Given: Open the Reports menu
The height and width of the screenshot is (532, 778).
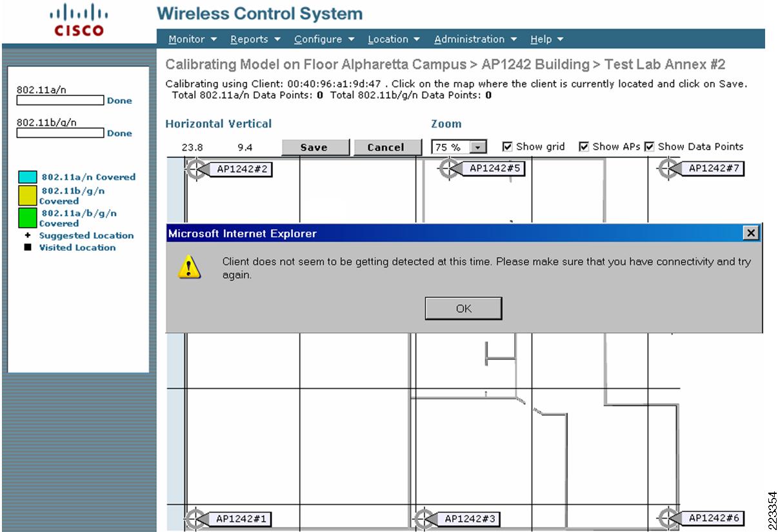Looking at the screenshot, I should (255, 39).
